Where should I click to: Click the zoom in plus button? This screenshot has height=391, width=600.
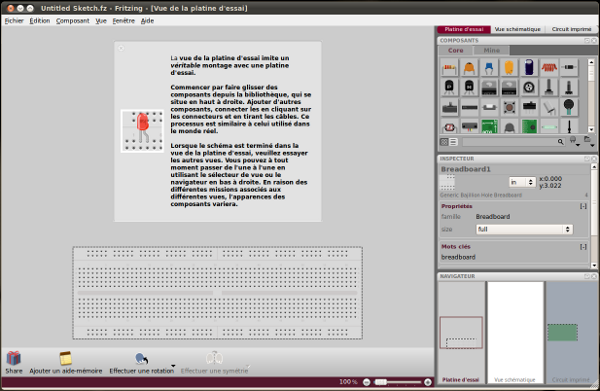[x=428, y=382]
